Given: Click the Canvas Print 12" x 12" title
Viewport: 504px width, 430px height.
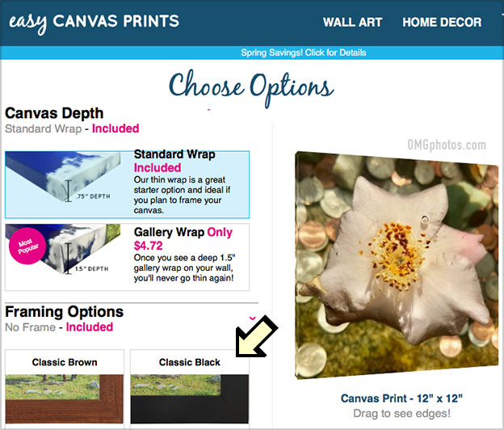Looking at the screenshot, I should pyautogui.click(x=401, y=398).
